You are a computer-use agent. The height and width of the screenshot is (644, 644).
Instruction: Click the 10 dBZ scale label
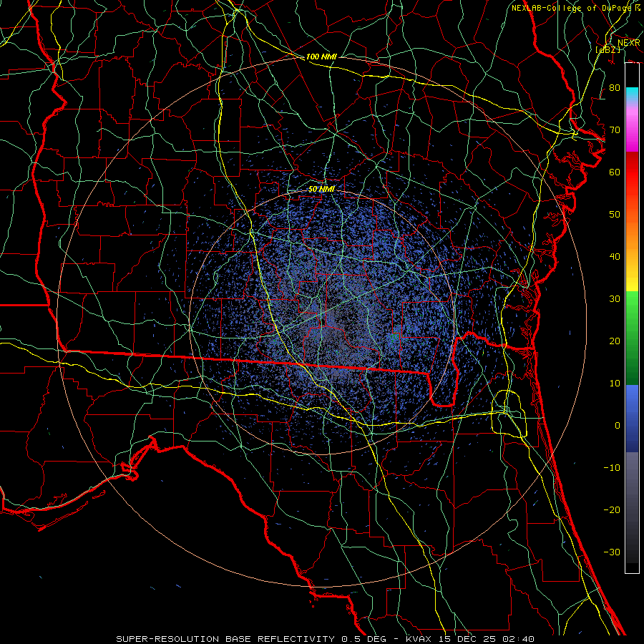point(615,384)
